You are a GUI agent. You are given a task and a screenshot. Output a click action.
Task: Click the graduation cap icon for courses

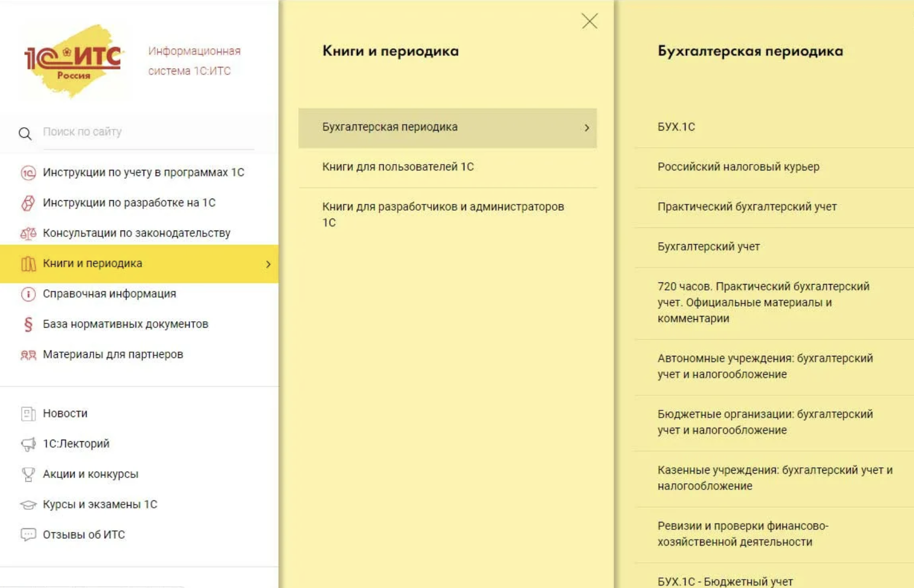[28, 505]
